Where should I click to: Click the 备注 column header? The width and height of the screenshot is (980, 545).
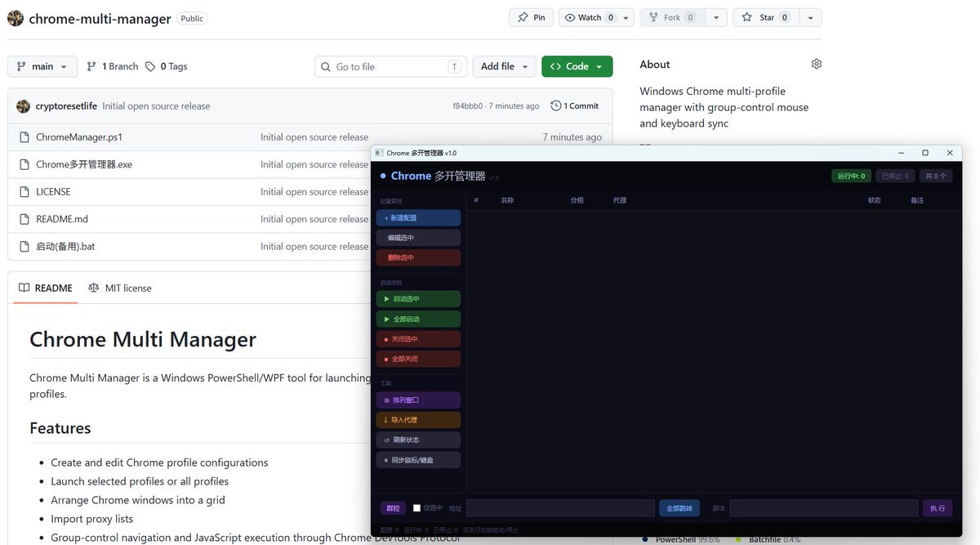917,200
